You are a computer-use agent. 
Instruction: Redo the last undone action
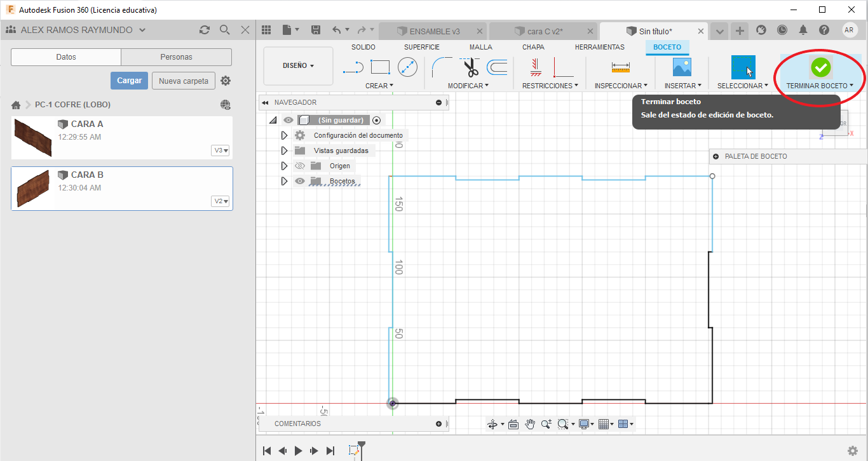tap(362, 30)
